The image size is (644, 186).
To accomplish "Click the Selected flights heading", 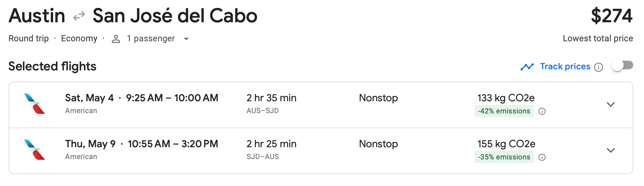I will pyautogui.click(x=52, y=66).
